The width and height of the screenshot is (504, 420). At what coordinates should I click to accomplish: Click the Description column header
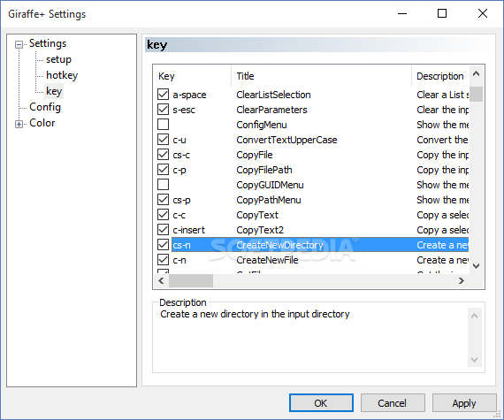tap(440, 76)
